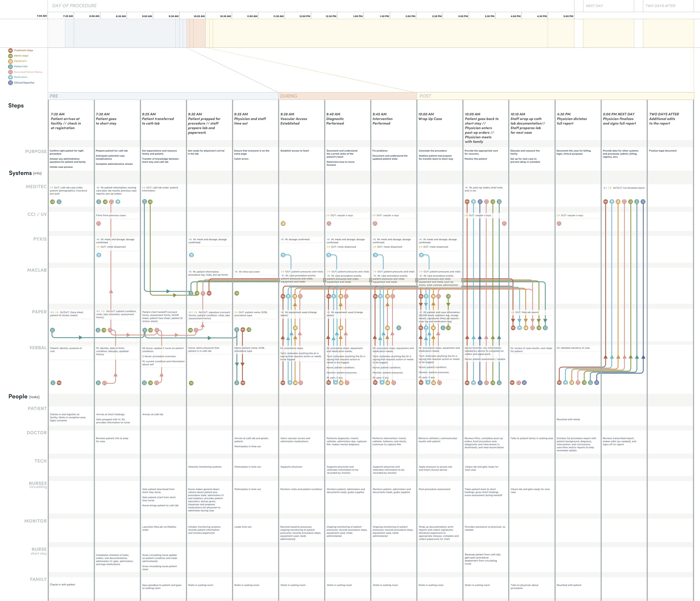Click equipment icon in CCI/UV row

(283, 223)
